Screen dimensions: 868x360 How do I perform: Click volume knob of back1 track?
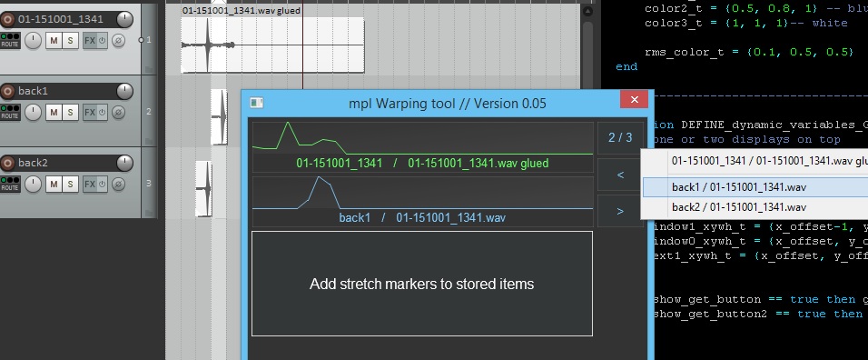point(124,92)
